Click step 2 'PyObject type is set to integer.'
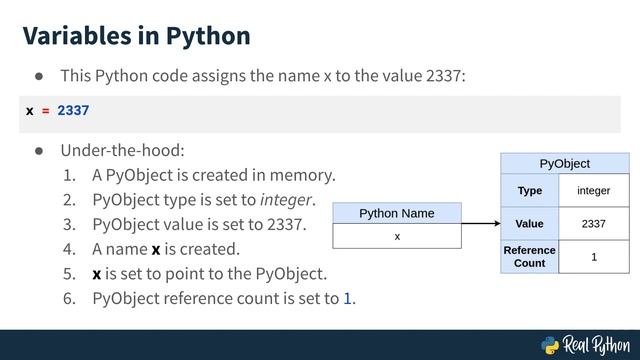This screenshot has width=640, height=360. click(x=204, y=200)
